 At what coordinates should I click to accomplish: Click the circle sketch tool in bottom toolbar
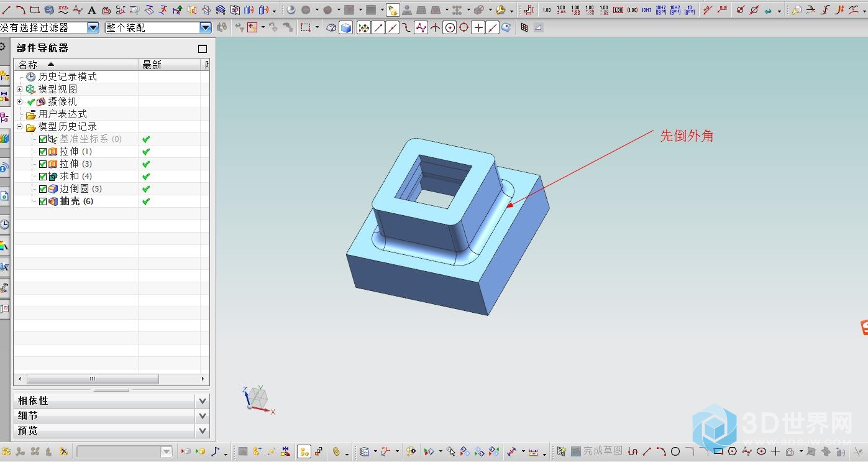click(x=675, y=451)
